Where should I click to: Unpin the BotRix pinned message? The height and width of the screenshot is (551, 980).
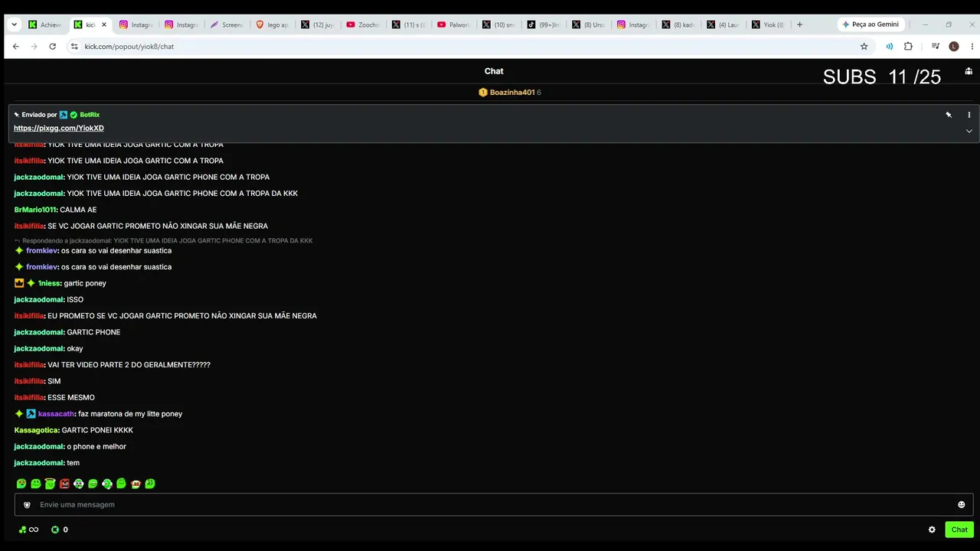(949, 115)
